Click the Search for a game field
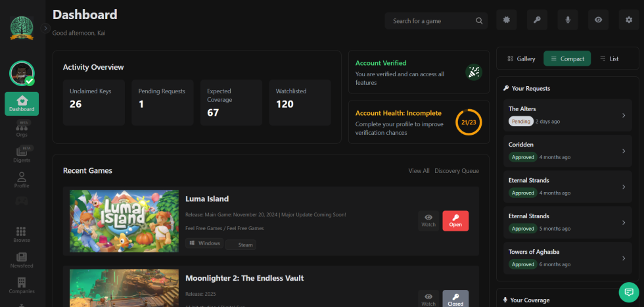 click(x=430, y=21)
